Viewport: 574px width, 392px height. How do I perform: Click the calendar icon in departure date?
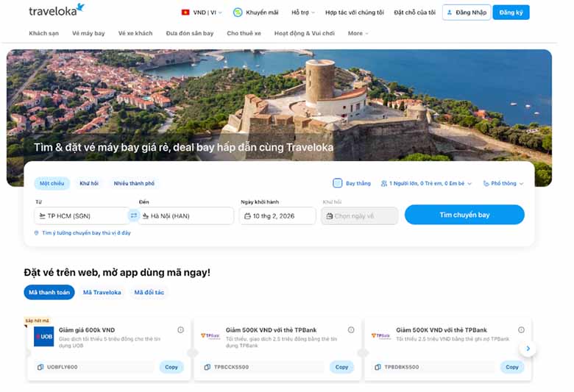click(247, 216)
